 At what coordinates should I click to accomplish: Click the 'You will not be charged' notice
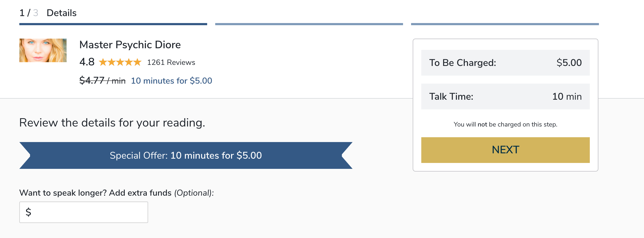(x=505, y=124)
